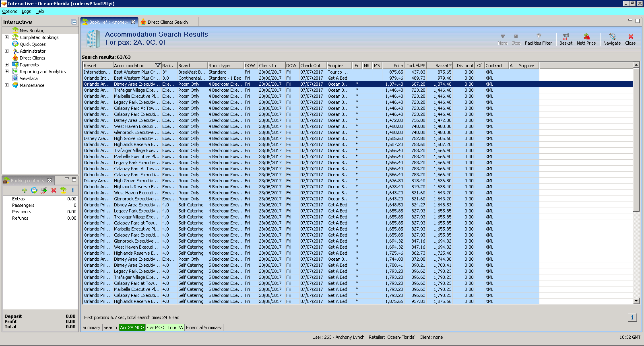Expand the Maintenance tree node

pyautogui.click(x=6, y=85)
